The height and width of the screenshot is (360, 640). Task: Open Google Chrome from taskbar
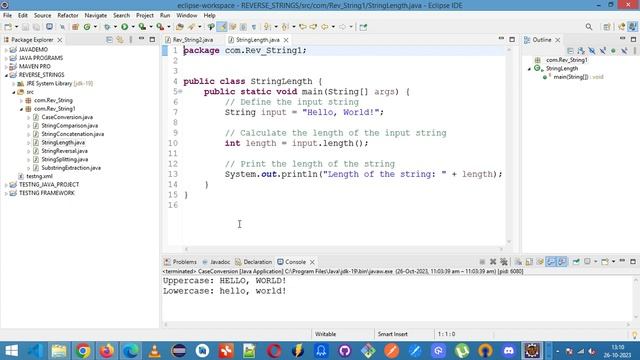[83, 351]
